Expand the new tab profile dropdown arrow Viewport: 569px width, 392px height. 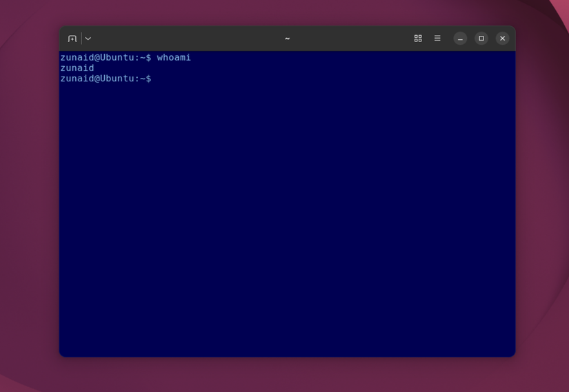tap(88, 39)
